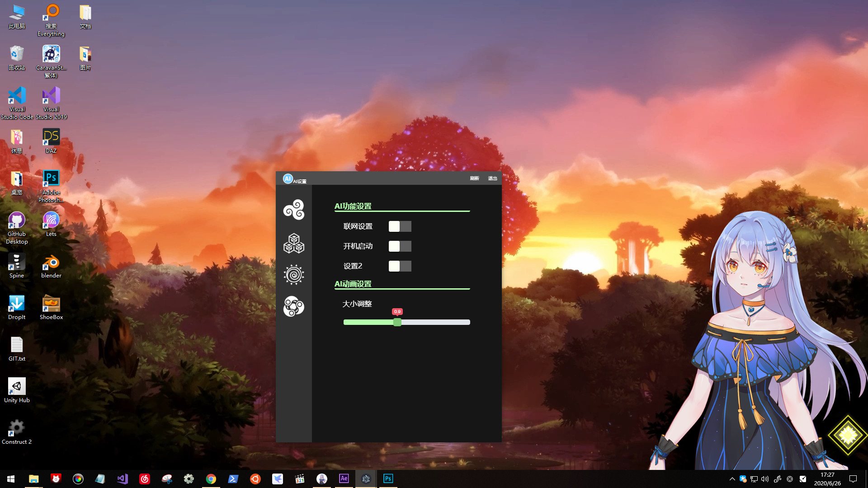
Task: Open the Action Center from the taskbar
Action: click(x=853, y=479)
